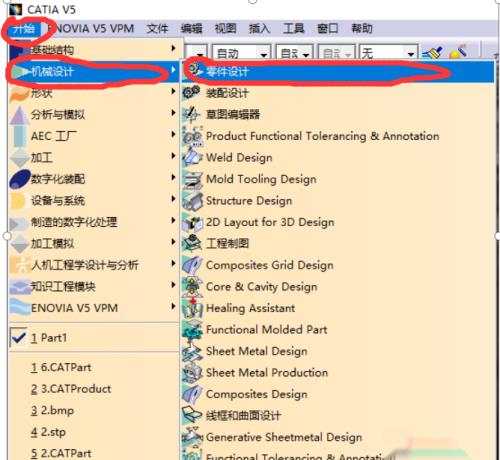Open the 装配设计 assembly design workbench icon
Screen dimensions: 500x460
[x=192, y=92]
